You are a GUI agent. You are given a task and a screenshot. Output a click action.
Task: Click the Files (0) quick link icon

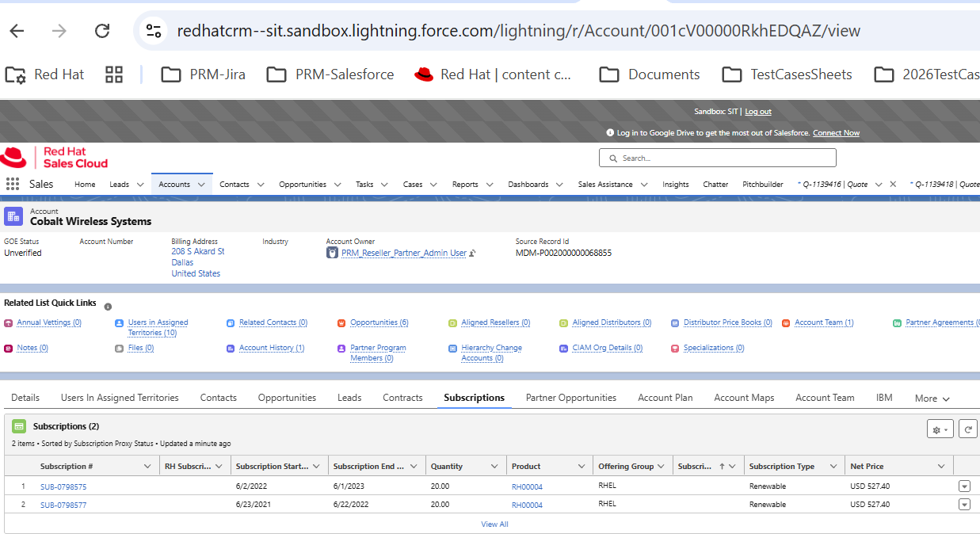point(119,349)
